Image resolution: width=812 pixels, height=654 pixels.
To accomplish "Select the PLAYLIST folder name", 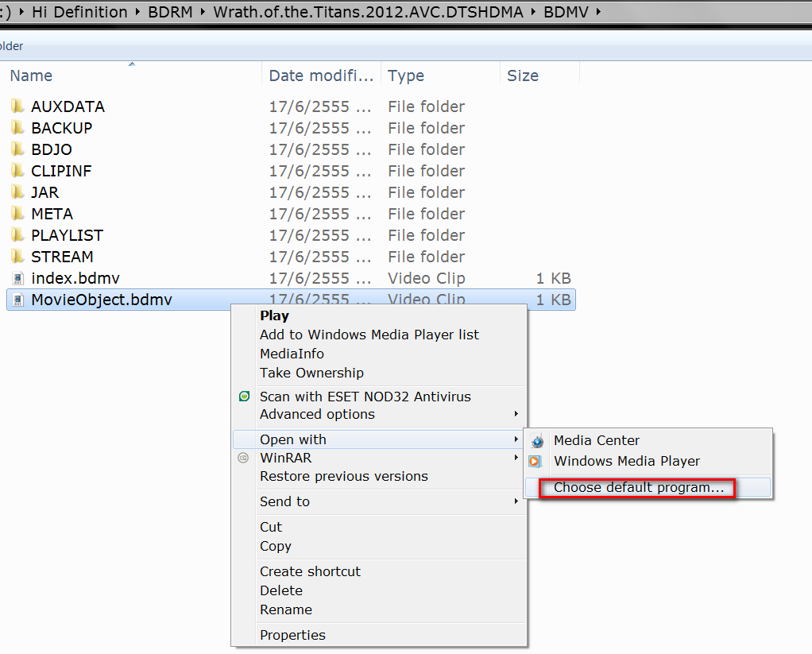I will click(67, 235).
